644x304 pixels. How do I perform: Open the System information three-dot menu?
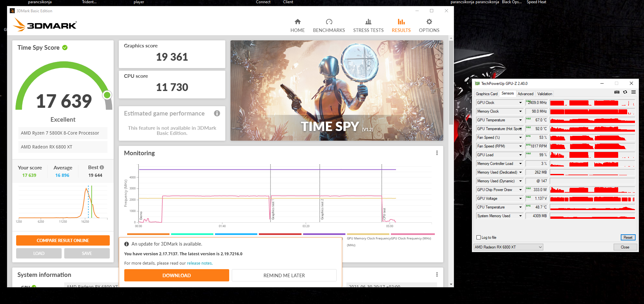437,275
